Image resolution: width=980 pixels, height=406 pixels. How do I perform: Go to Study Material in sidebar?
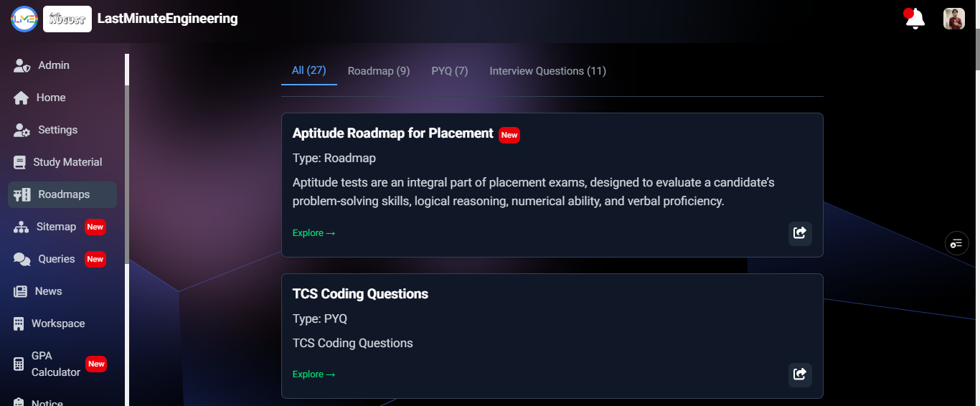[67, 162]
